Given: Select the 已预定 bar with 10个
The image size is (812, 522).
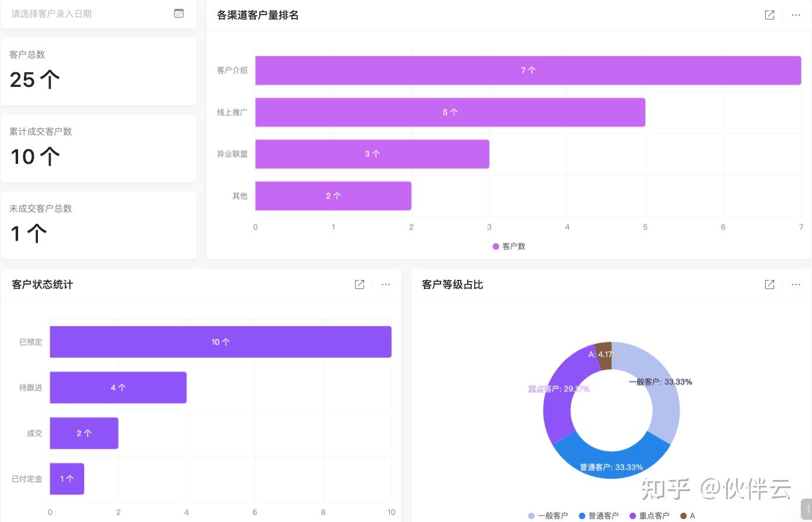Looking at the screenshot, I should tap(220, 342).
